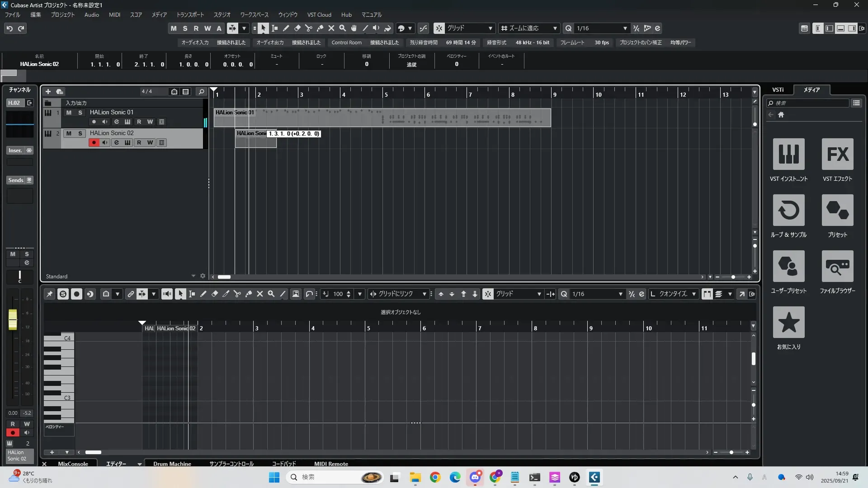This screenshot has height=488, width=868.
Task: Disable record enable on HALion Sonic 02
Action: click(x=94, y=143)
